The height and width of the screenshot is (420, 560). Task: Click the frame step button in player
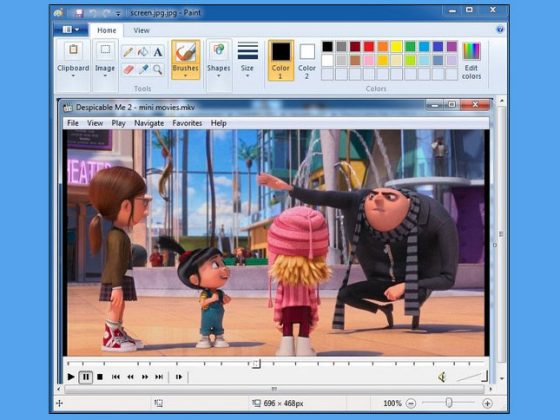click(179, 377)
